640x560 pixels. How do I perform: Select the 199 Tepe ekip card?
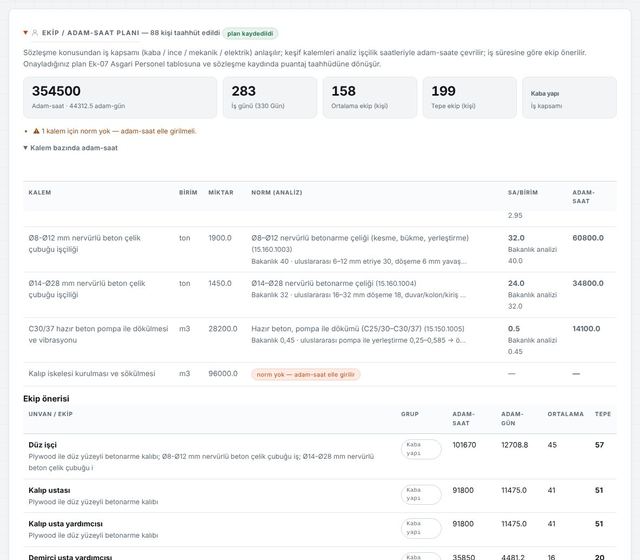(x=469, y=98)
